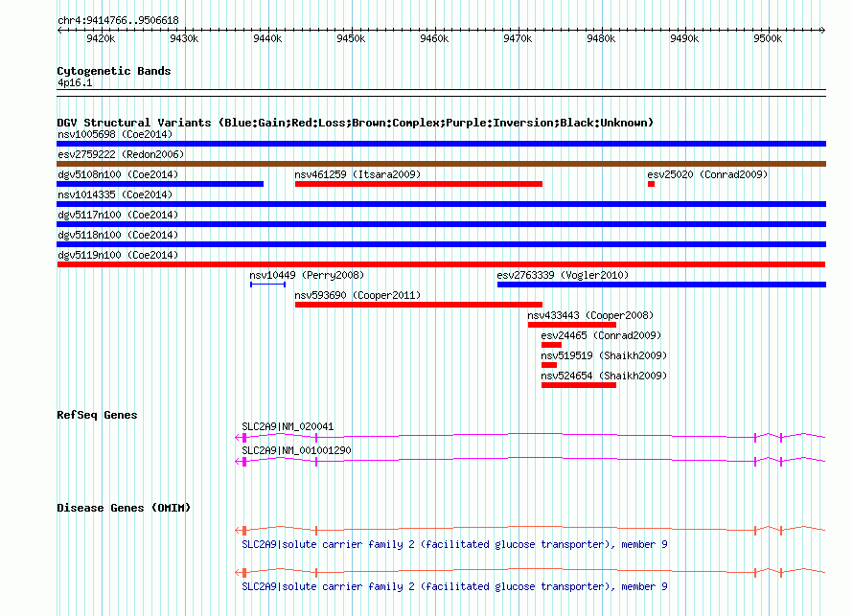Open the dgv5119n100 (Coe2014) label
The width and height of the screenshot is (853, 616).
point(118,255)
